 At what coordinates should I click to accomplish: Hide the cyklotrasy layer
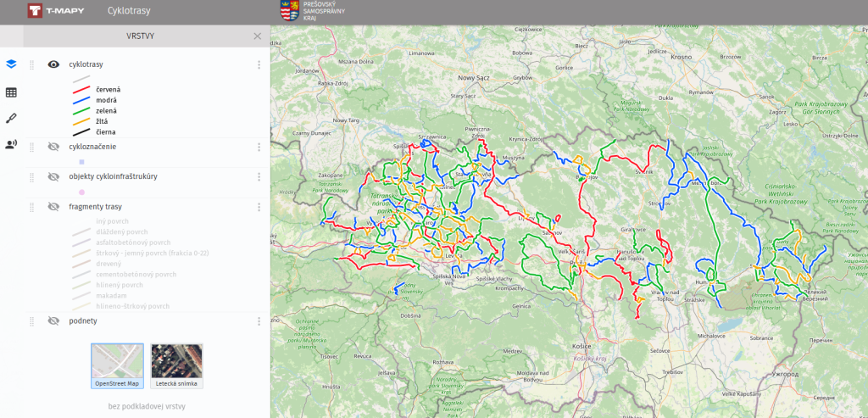(x=53, y=64)
